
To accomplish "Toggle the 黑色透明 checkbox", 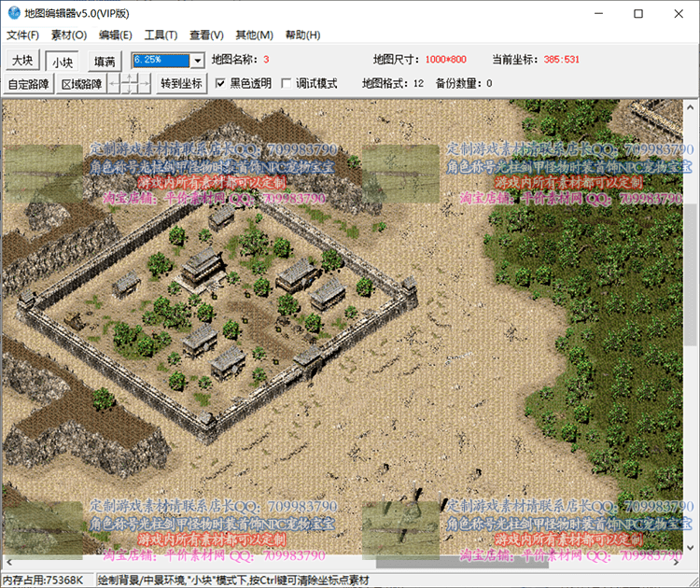I will click(x=220, y=83).
